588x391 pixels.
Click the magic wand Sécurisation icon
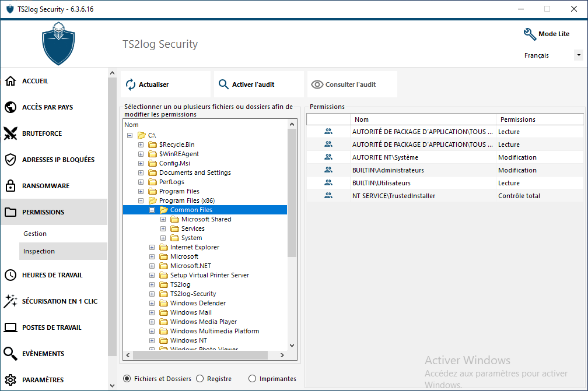click(10, 301)
